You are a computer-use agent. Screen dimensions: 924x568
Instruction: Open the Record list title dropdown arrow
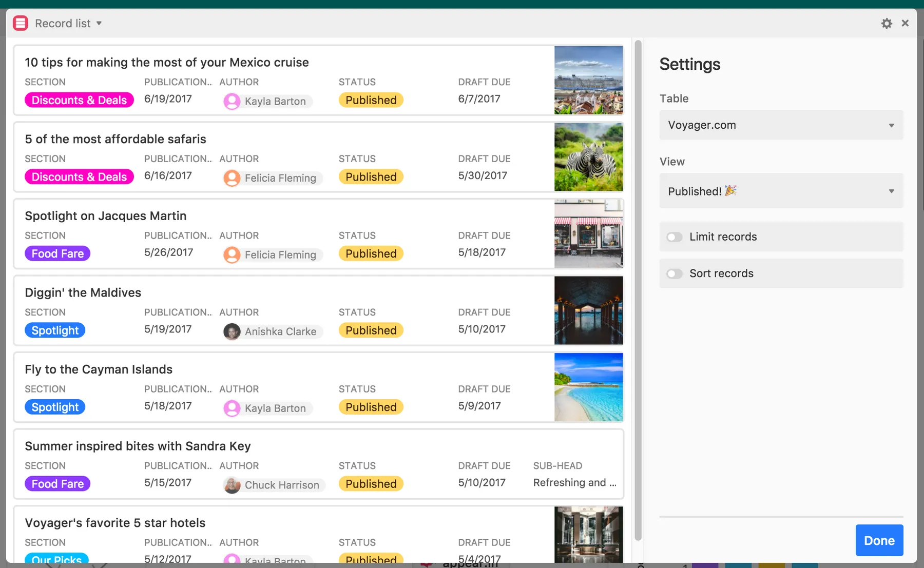click(99, 24)
